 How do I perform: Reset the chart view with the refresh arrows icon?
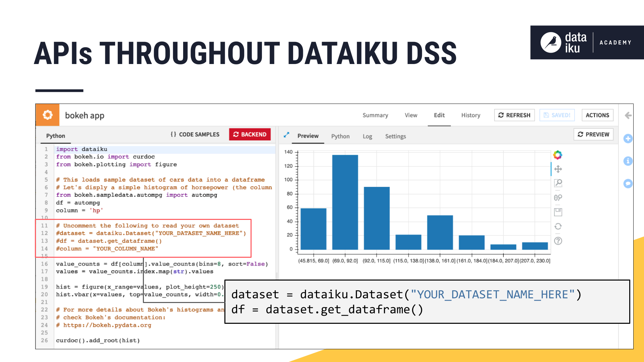tap(558, 226)
